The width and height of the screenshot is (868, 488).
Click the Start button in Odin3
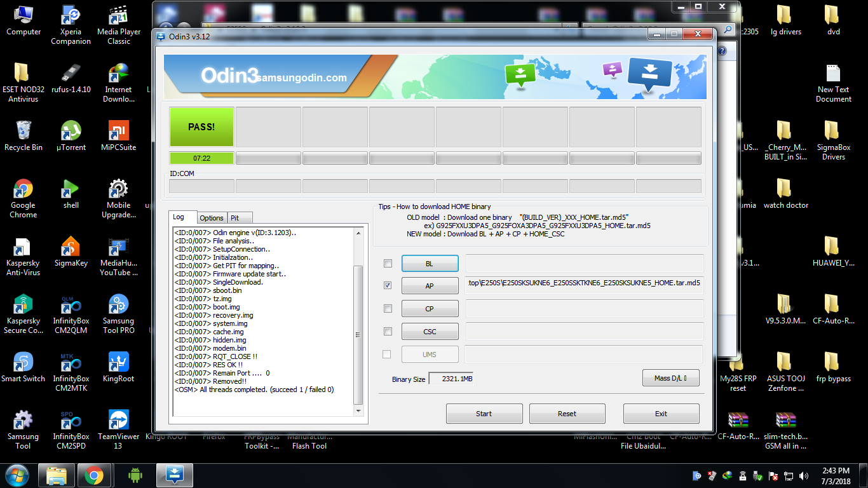pos(484,414)
